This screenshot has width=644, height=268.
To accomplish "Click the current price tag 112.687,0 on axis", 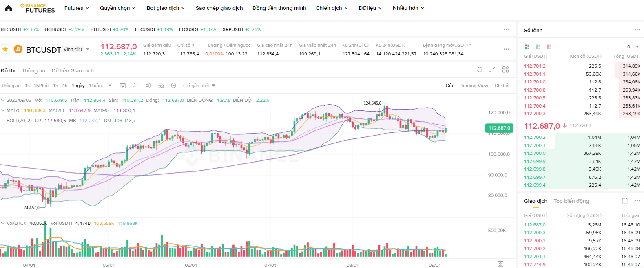I will coord(499,128).
